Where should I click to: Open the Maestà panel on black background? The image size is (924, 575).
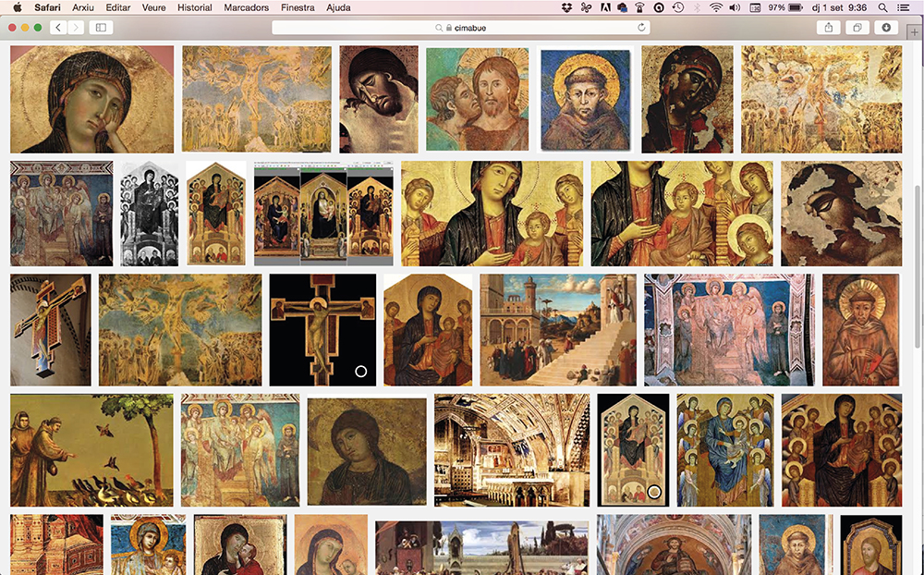tap(633, 450)
